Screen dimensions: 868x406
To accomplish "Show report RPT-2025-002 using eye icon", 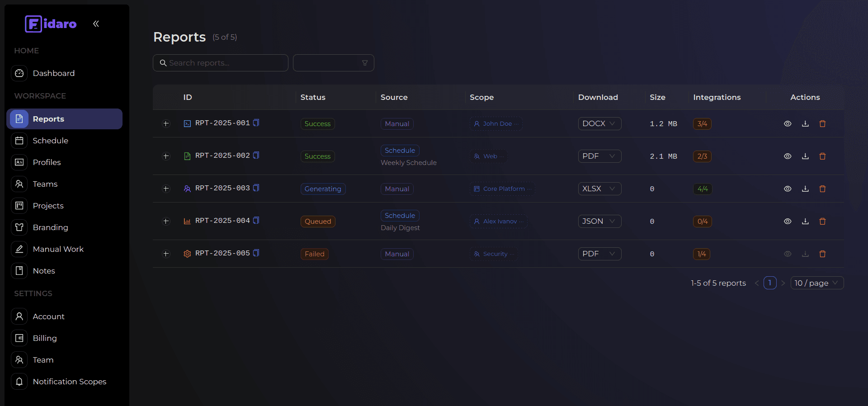I will point(788,156).
